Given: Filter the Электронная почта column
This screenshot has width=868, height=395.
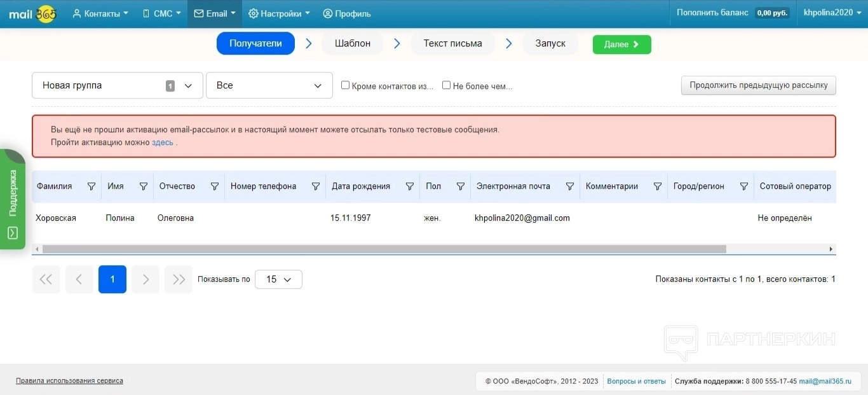Looking at the screenshot, I should click(570, 186).
